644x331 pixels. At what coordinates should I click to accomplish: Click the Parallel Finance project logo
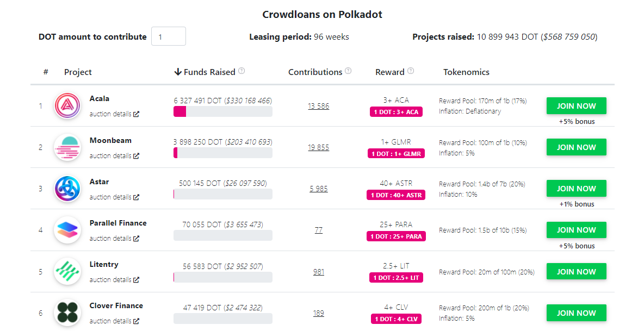(67, 230)
